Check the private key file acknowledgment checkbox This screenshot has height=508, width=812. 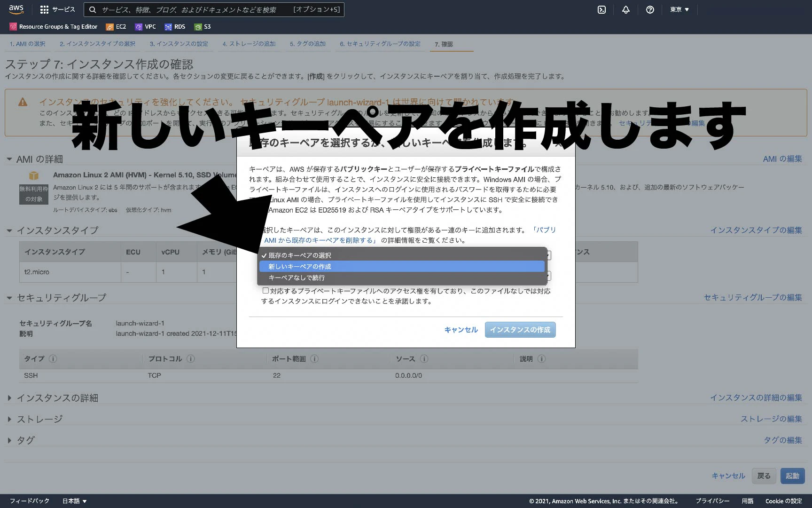pyautogui.click(x=265, y=291)
